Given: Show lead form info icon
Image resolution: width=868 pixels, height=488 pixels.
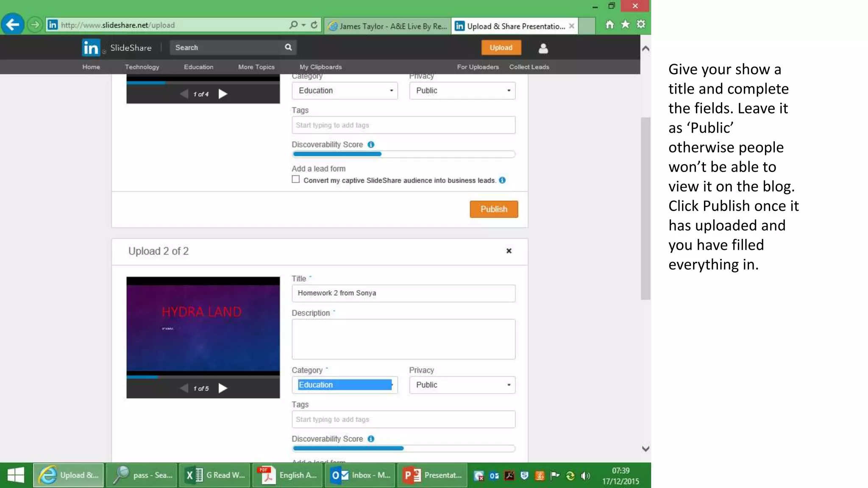Looking at the screenshot, I should [x=502, y=180].
